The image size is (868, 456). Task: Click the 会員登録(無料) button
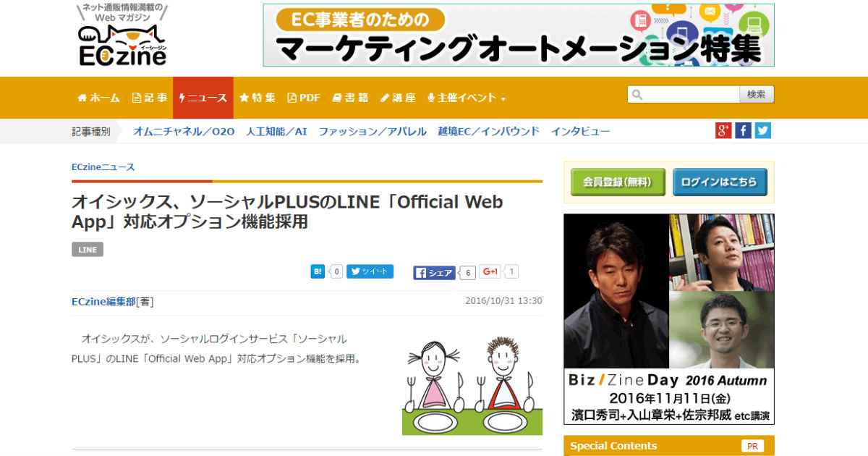[618, 182]
